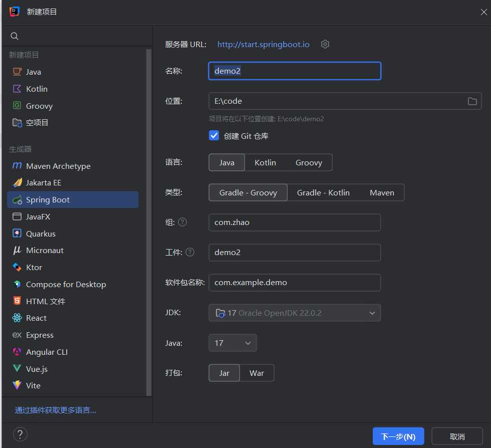Viewport: 491px width, 448px height.
Task: Choose Gradle - Kotlin build type
Action: (x=323, y=192)
